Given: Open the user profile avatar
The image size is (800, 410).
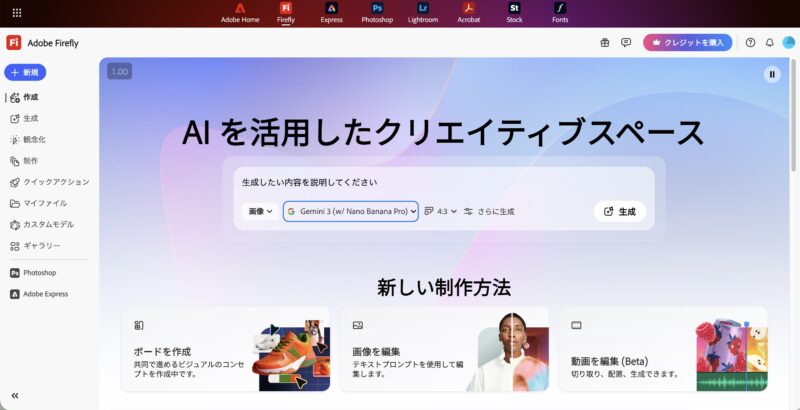Looking at the screenshot, I should [x=789, y=43].
